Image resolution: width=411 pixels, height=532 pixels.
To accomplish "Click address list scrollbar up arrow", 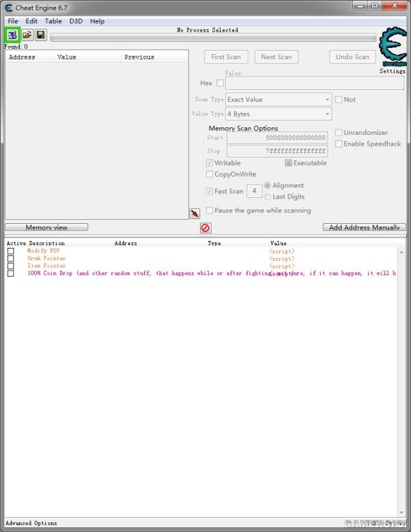I will [x=401, y=252].
